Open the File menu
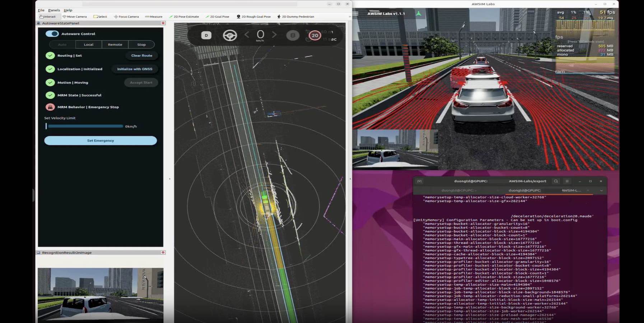644x323 pixels. [41, 10]
